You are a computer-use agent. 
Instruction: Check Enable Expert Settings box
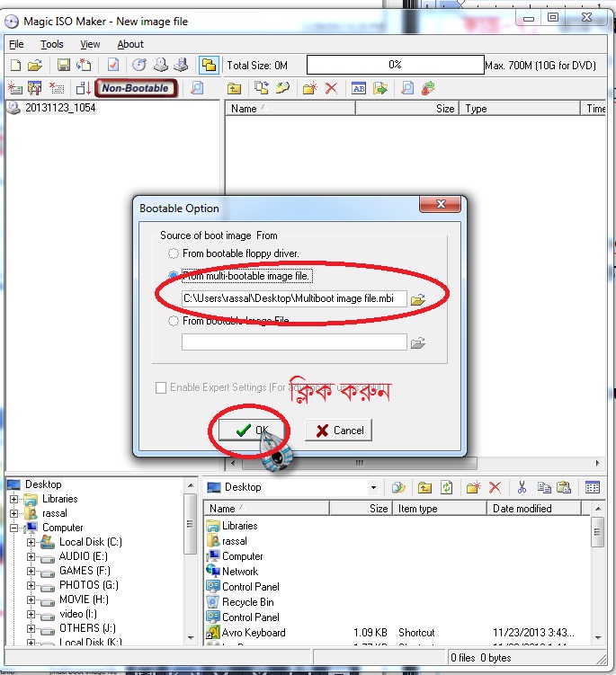pos(161,388)
